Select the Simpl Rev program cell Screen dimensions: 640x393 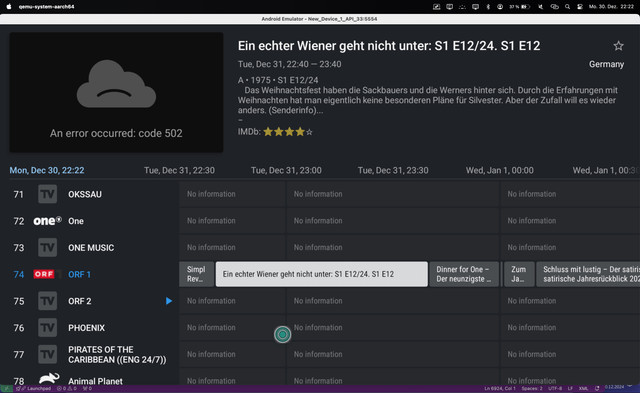pos(196,274)
